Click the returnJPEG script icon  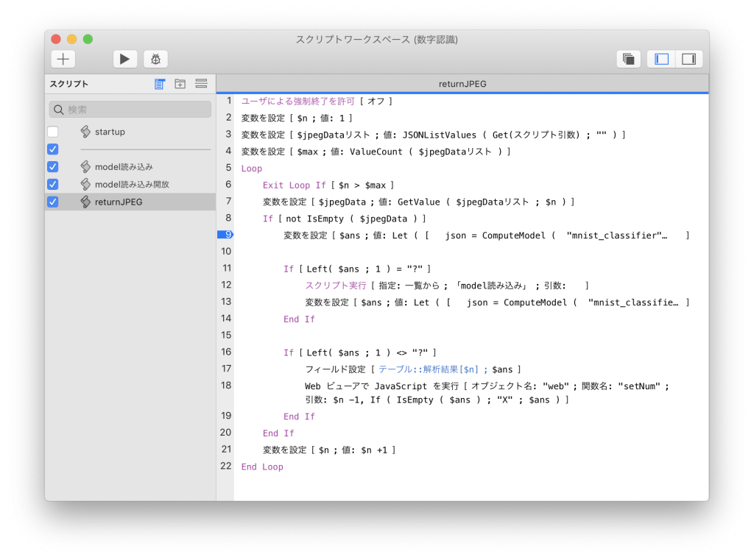click(x=85, y=202)
